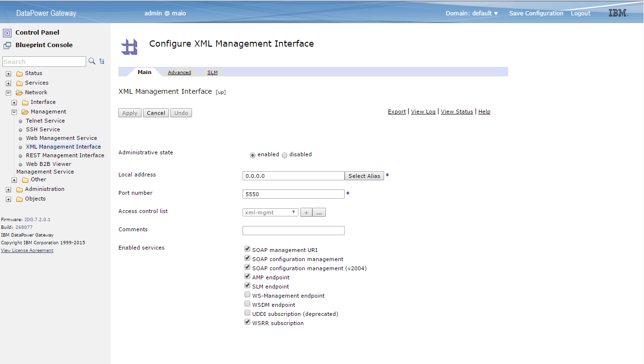Image resolution: width=644 pixels, height=364 pixels.
Task: Click the magnifier search icon
Action: point(92,61)
